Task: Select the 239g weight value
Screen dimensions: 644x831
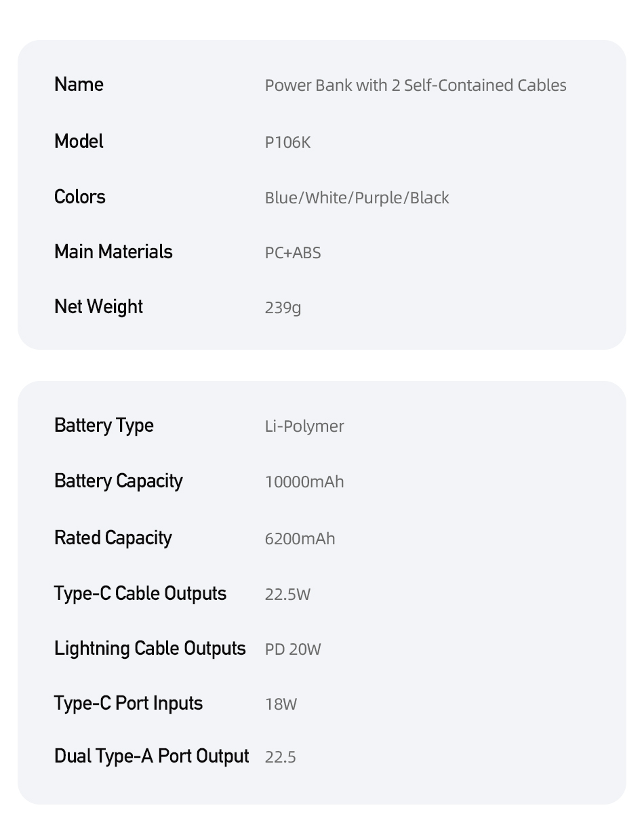Action: 283,308
